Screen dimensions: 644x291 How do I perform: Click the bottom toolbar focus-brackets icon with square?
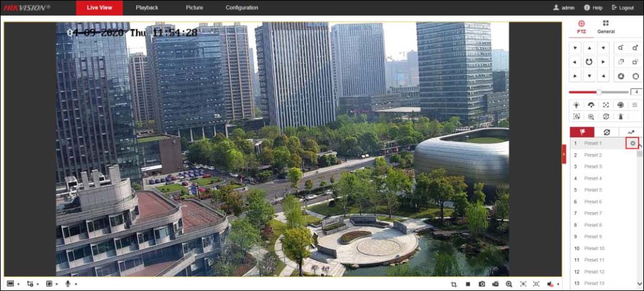pyautogui.click(x=536, y=284)
